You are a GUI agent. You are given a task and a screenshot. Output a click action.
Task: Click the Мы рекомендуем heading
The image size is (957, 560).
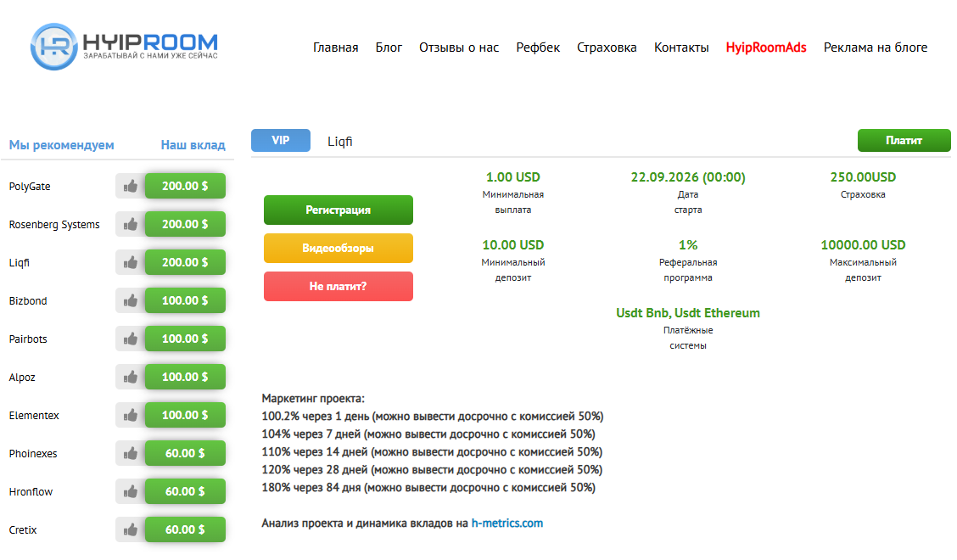pos(62,145)
